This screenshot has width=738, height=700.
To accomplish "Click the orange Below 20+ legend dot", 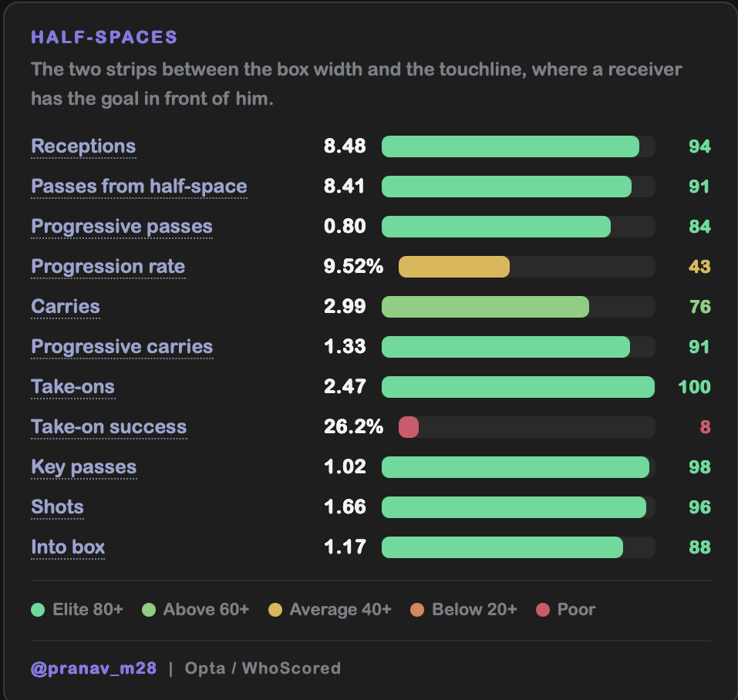I will [417, 610].
